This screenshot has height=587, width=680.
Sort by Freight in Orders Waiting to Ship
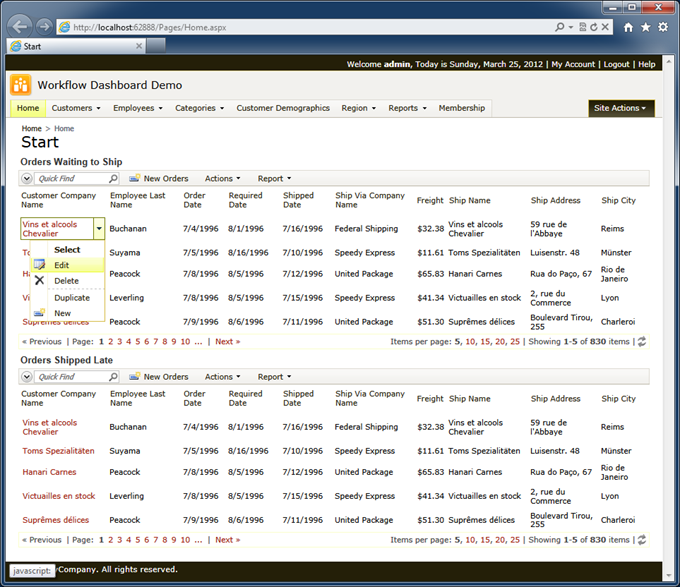tap(430, 200)
